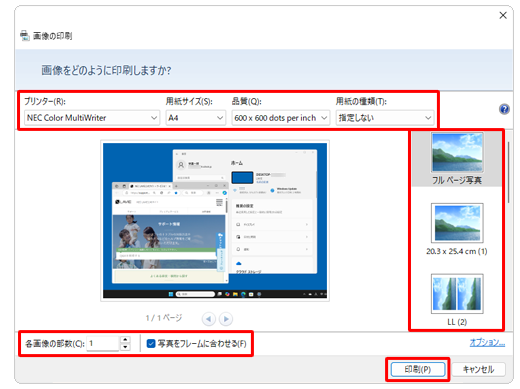520x389 pixels.
Task: Click the layout list vertical scrollbar
Action: pyautogui.click(x=508, y=172)
